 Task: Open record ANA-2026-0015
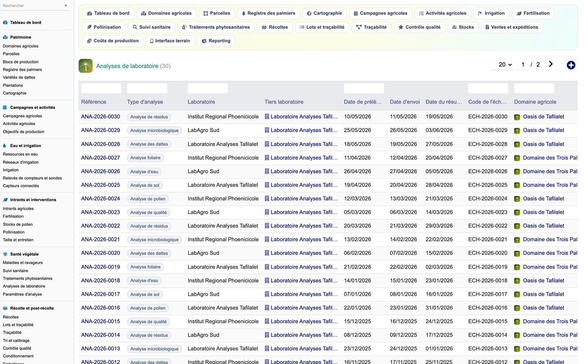pos(100,321)
